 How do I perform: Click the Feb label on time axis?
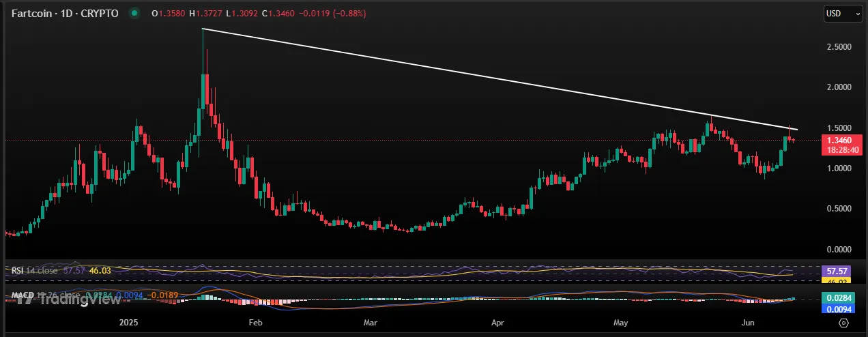point(256,323)
